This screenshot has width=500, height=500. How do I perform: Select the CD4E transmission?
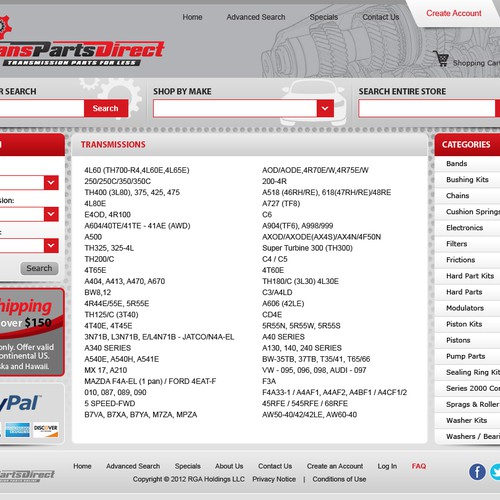[x=272, y=315]
